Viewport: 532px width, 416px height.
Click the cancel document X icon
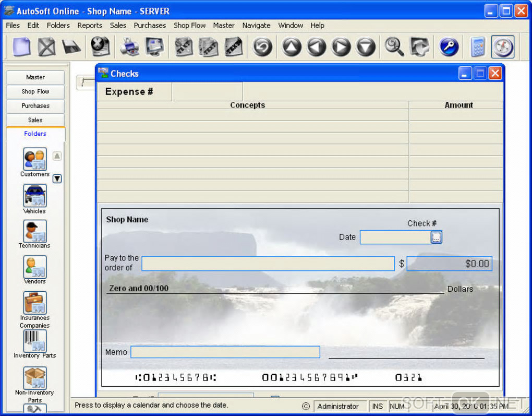point(101,46)
